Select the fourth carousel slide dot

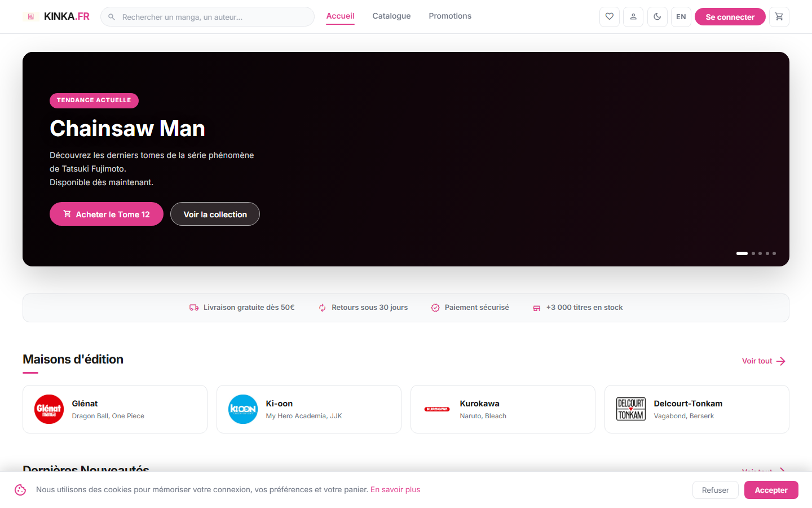tap(767, 253)
